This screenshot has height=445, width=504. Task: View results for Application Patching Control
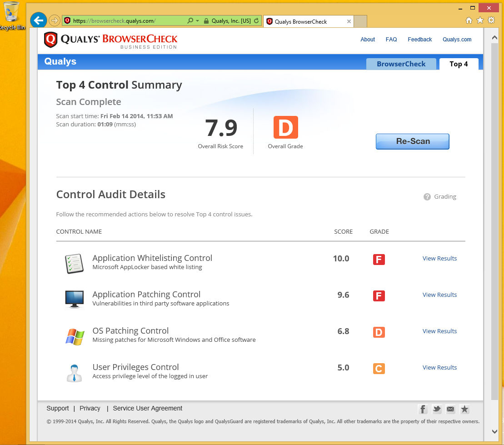(440, 295)
